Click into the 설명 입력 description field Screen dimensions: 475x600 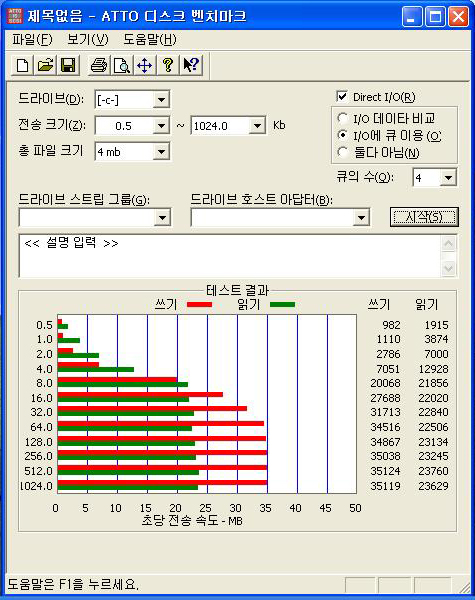click(x=230, y=256)
